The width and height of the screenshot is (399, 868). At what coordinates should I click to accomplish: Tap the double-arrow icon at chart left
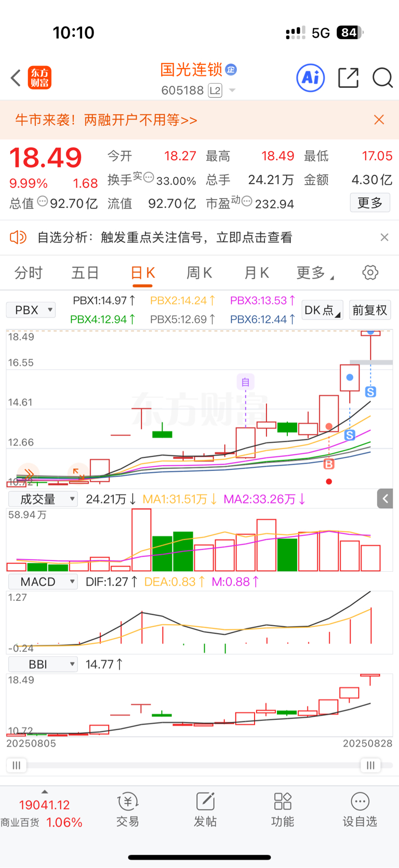(28, 474)
